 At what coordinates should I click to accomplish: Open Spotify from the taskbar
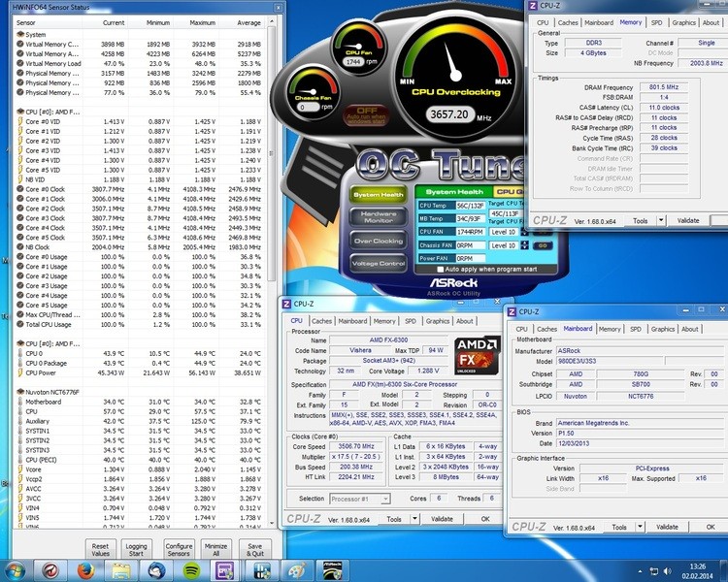pos(191,571)
